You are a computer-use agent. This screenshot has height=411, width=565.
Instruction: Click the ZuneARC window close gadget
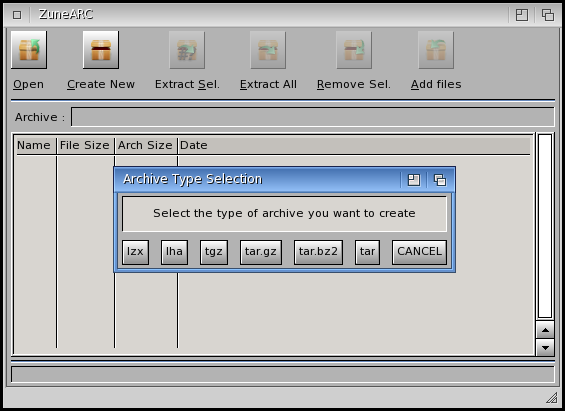point(17,15)
